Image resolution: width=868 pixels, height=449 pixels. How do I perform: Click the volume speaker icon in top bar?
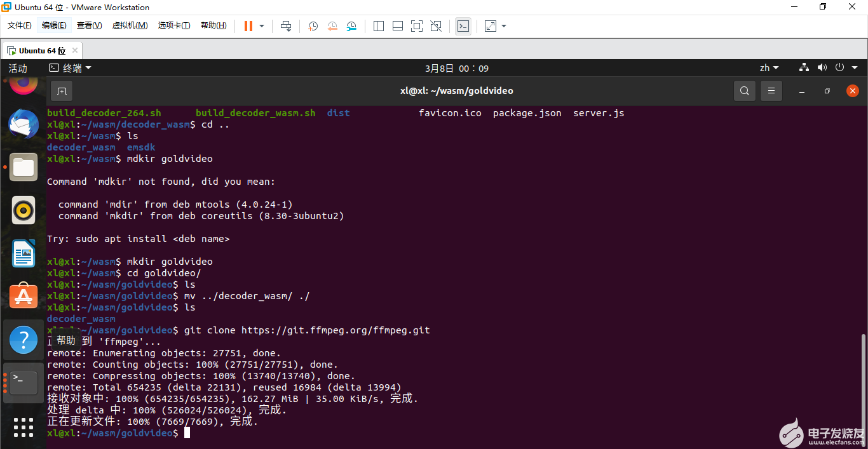[x=822, y=67]
